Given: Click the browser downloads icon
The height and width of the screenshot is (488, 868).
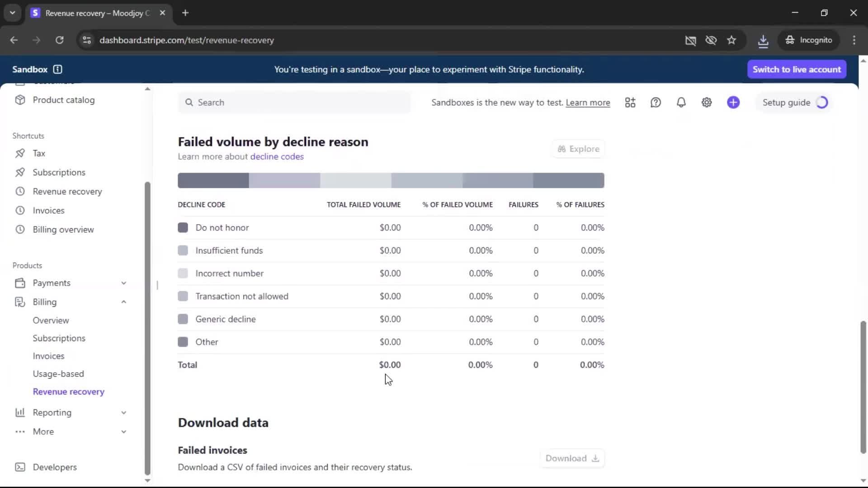Looking at the screenshot, I should tap(763, 40).
